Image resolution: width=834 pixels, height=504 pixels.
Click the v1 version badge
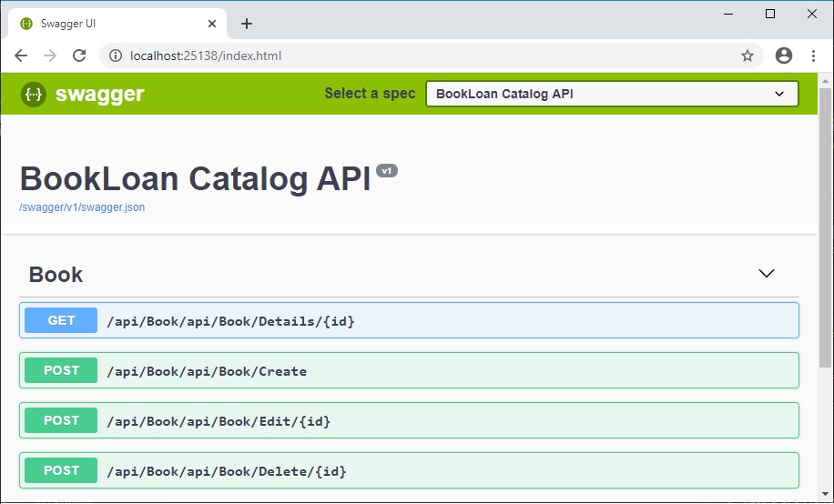(x=387, y=171)
